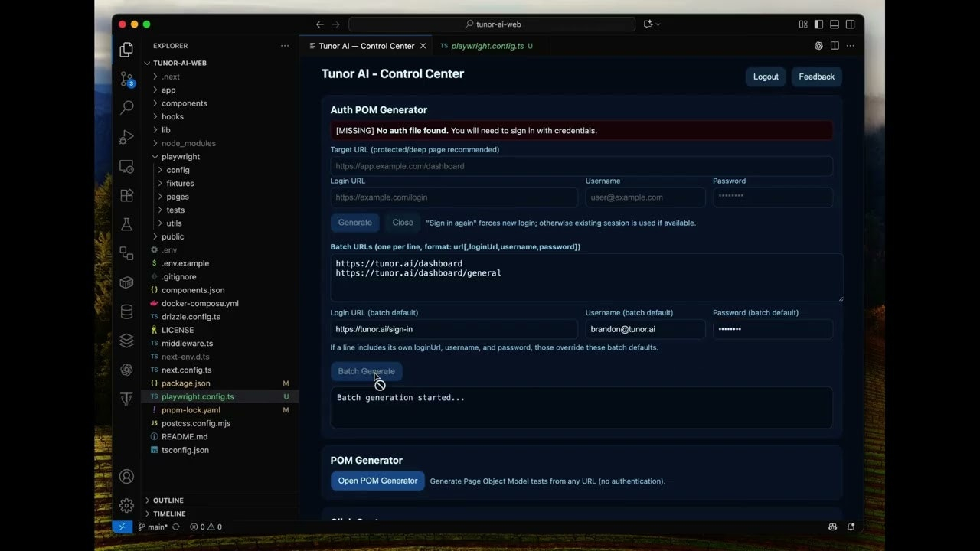This screenshot has width=980, height=551.
Task: Toggle the bottom panel layout icon
Action: pos(835,24)
